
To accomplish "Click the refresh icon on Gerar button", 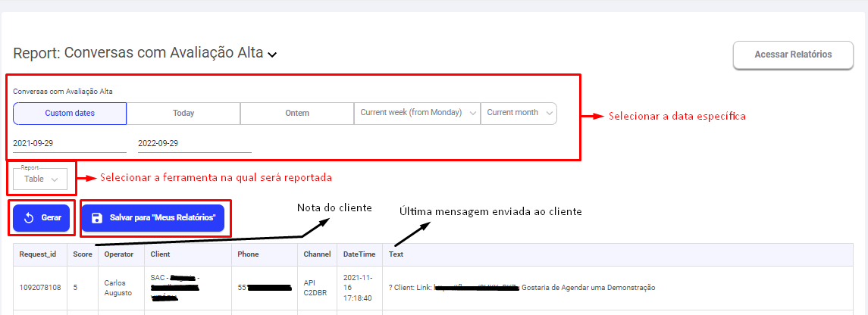I will click(x=30, y=218).
